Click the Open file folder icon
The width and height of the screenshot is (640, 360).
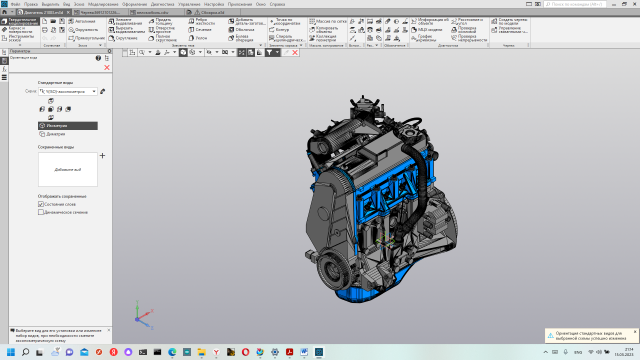point(53,21)
